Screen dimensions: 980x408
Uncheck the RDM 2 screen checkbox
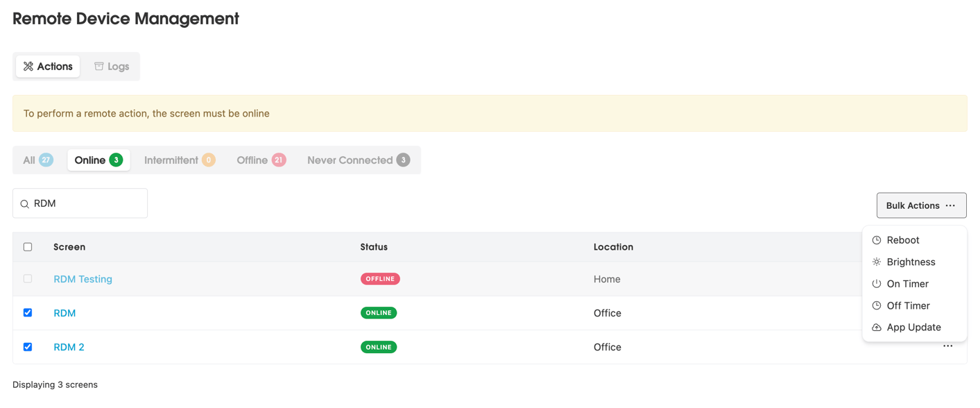[x=28, y=346]
